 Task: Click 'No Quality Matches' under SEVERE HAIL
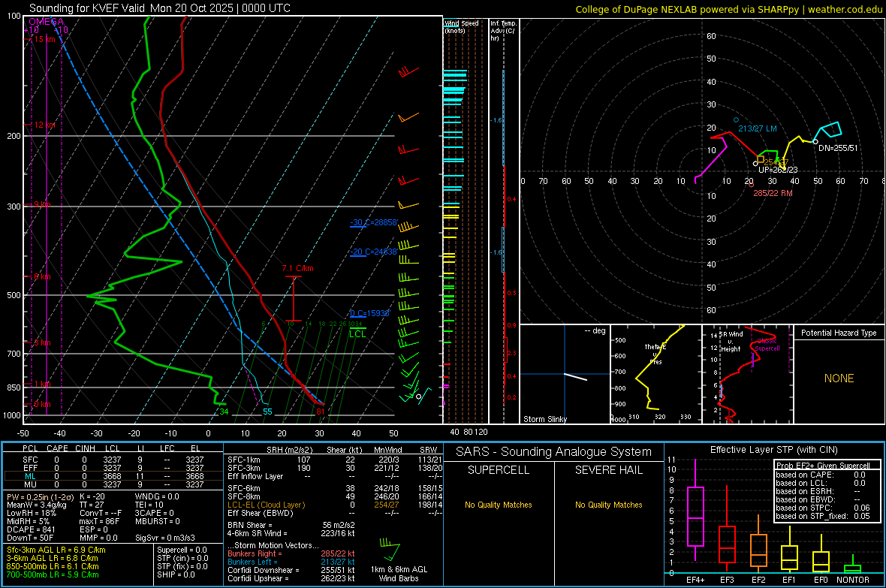pyautogui.click(x=608, y=505)
